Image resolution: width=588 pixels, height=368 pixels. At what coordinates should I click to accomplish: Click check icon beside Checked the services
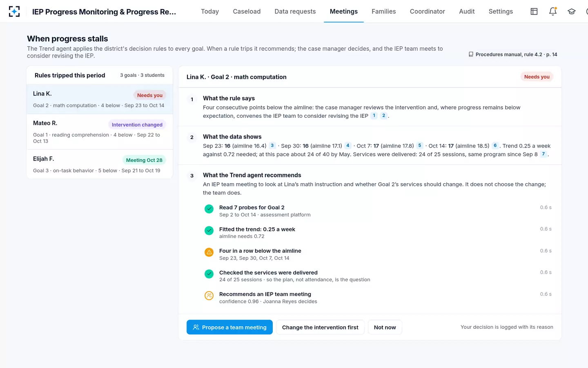pyautogui.click(x=209, y=274)
